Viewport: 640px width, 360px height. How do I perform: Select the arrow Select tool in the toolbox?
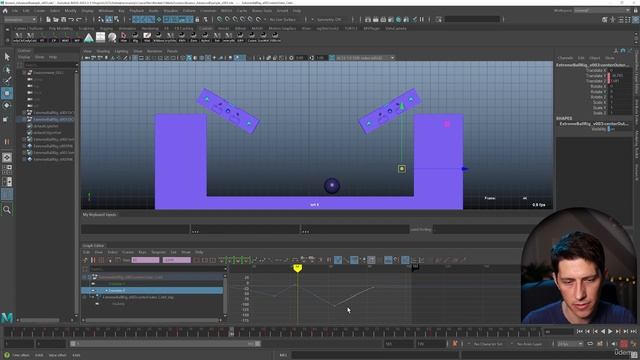(7, 57)
